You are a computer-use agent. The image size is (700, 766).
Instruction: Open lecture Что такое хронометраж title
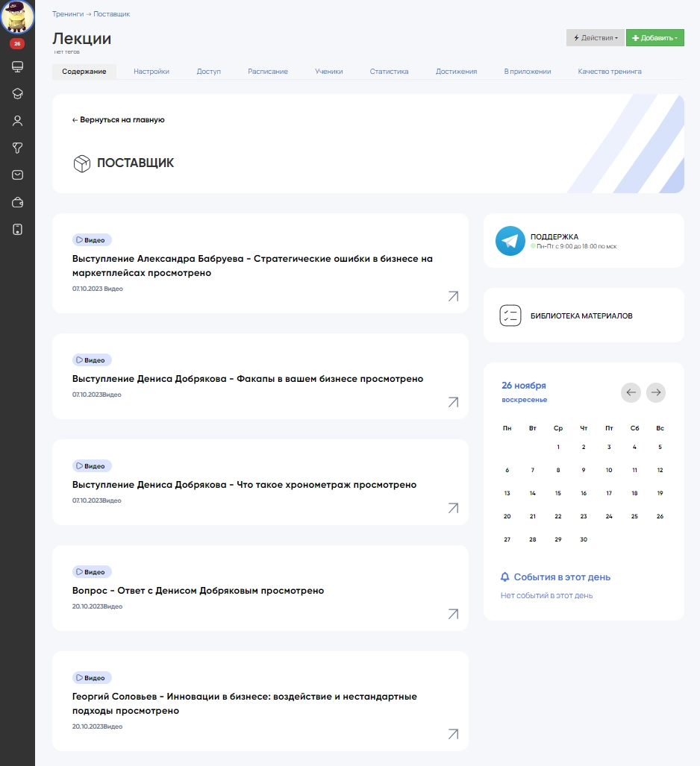[245, 485]
